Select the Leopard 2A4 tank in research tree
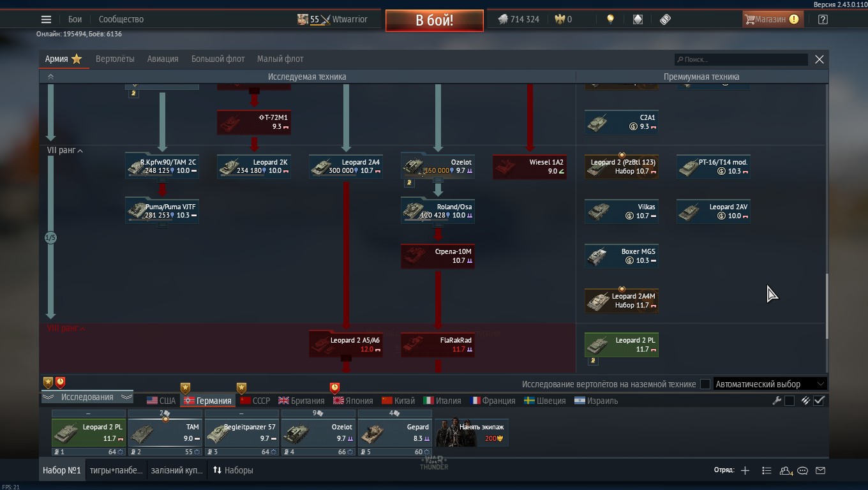This screenshot has height=490, width=868. tap(346, 167)
